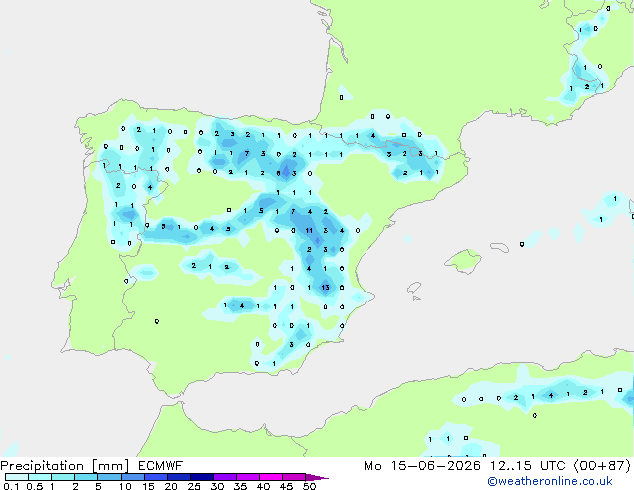Select the purple 30–35 mm legend swatch

click(x=225, y=477)
